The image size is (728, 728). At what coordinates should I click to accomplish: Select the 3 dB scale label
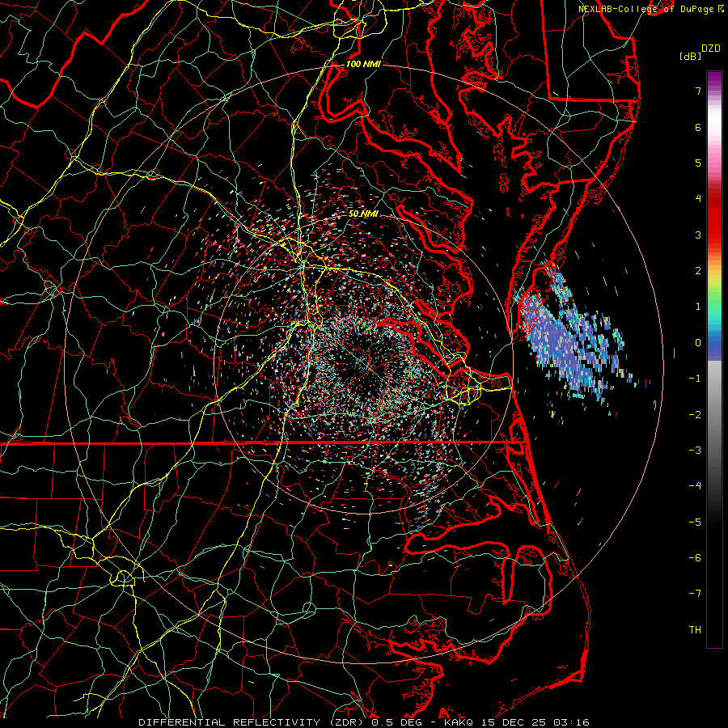pyautogui.click(x=698, y=235)
